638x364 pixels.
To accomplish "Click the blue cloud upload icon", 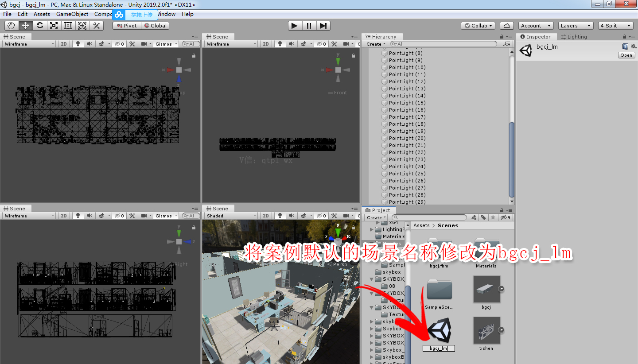I will (119, 15).
